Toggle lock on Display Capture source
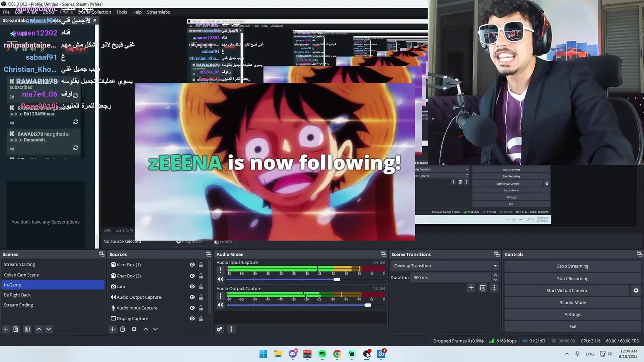644x362 pixels. coord(201,318)
